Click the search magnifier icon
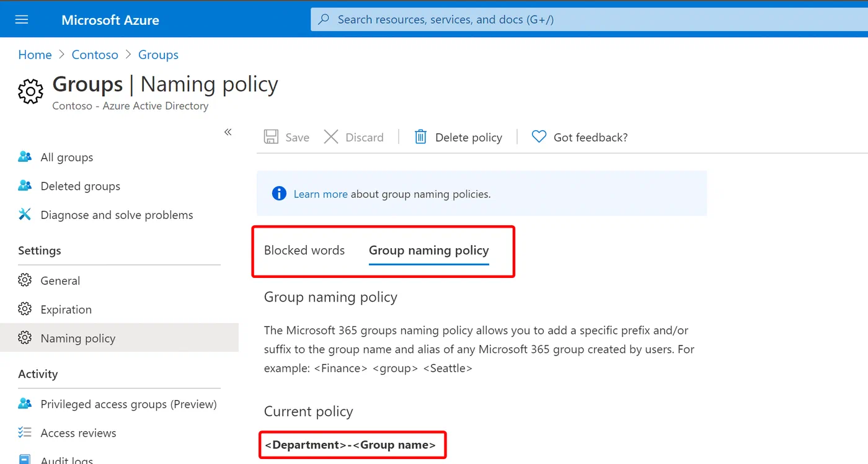The height and width of the screenshot is (464, 868). click(324, 19)
